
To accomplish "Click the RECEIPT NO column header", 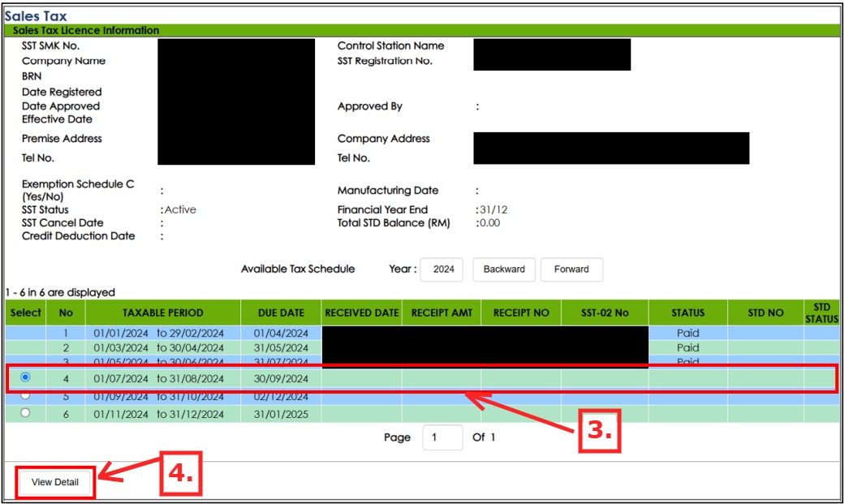I will pyautogui.click(x=521, y=312).
